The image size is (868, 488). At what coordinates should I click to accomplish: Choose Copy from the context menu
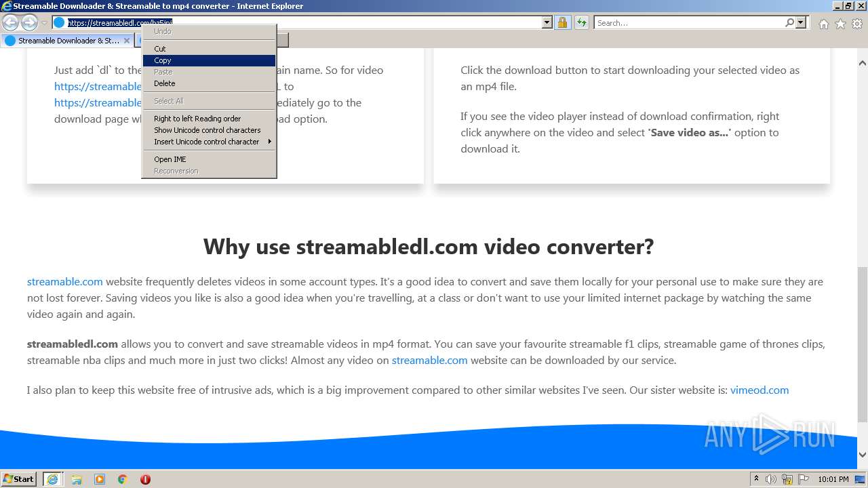(209, 60)
